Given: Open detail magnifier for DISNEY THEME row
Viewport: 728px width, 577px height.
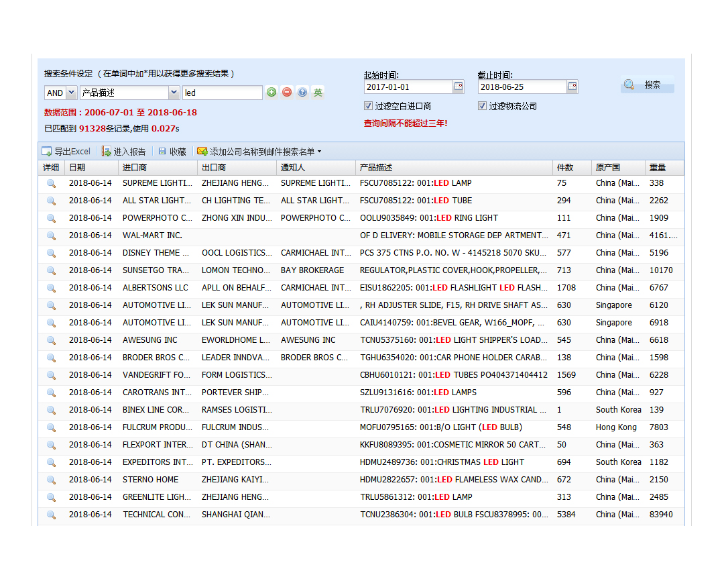Looking at the screenshot, I should click(51, 253).
